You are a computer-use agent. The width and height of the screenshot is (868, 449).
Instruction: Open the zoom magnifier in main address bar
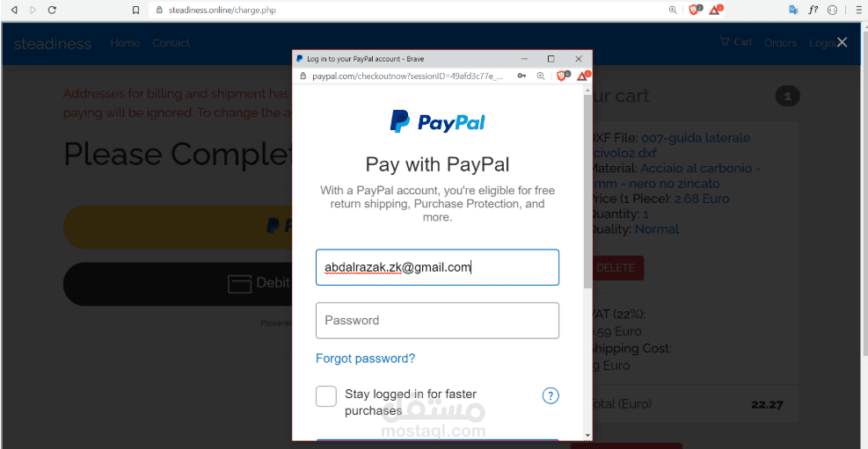(673, 10)
